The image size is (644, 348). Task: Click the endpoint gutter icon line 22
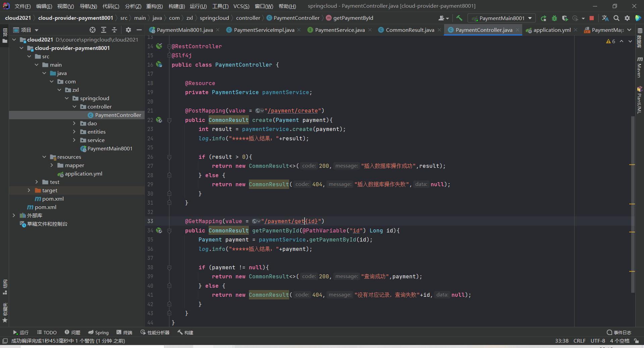tap(159, 120)
